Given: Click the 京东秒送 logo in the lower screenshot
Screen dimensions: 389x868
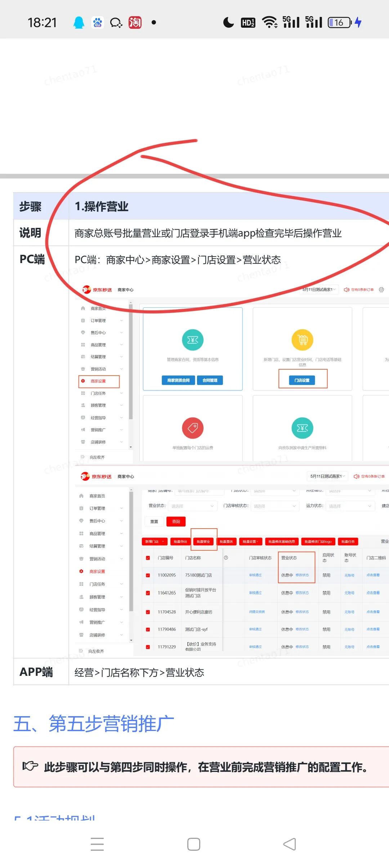Looking at the screenshot, I should coord(96,476).
